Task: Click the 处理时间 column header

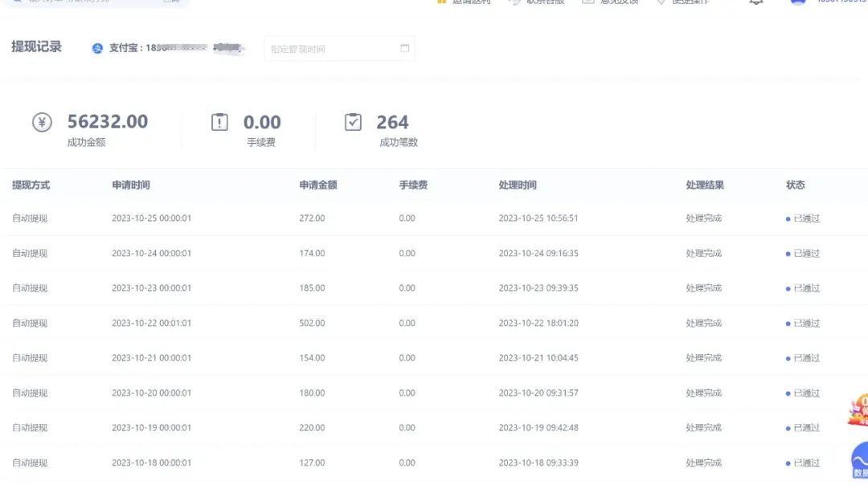Action: click(518, 185)
